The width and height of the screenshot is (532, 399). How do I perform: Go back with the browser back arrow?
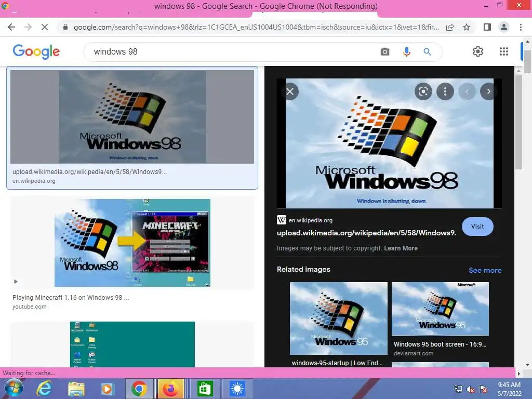11,27
